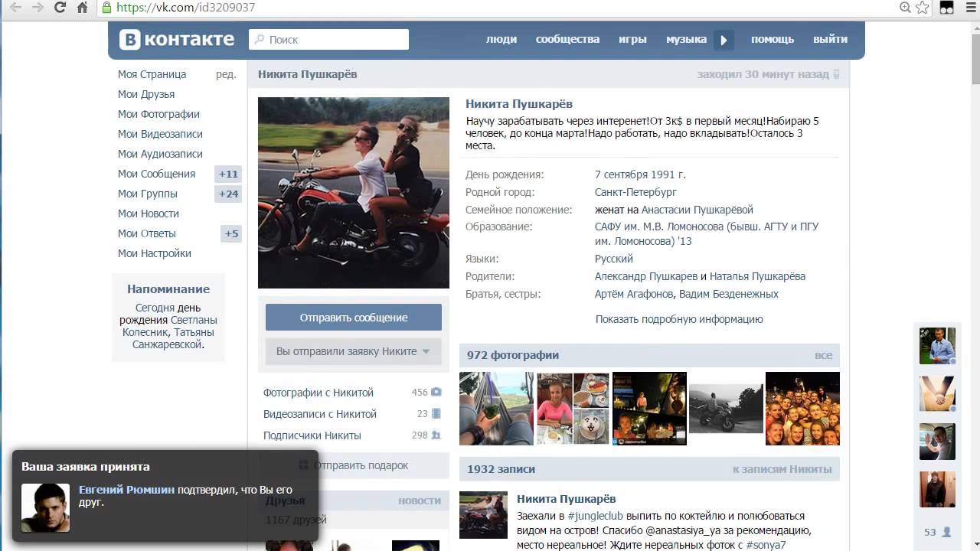Click Отправить сообщение button
Image resolution: width=980 pixels, height=551 pixels.
tap(354, 318)
